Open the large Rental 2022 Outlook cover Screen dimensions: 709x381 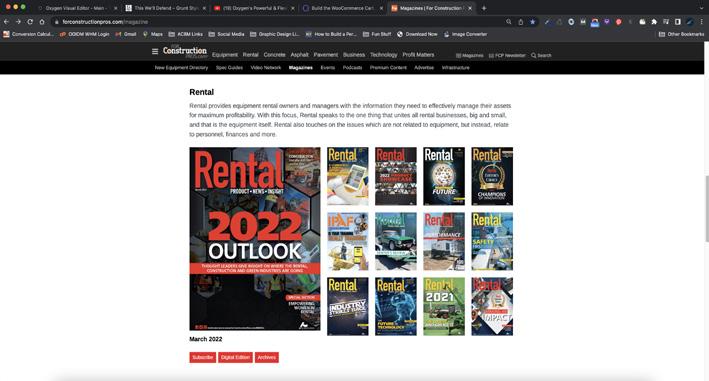coord(255,239)
